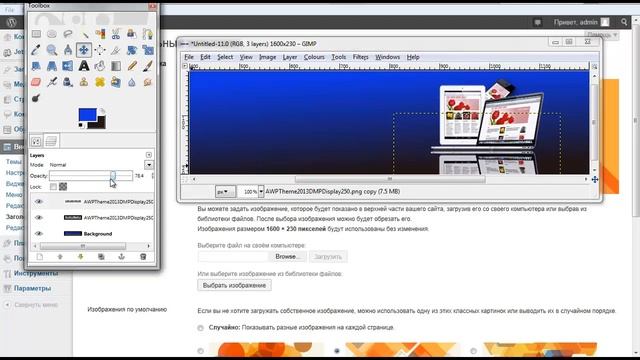Select the Alignment tool
Image resolution: width=640 pixels, height=360 pixels.
pos(100,50)
